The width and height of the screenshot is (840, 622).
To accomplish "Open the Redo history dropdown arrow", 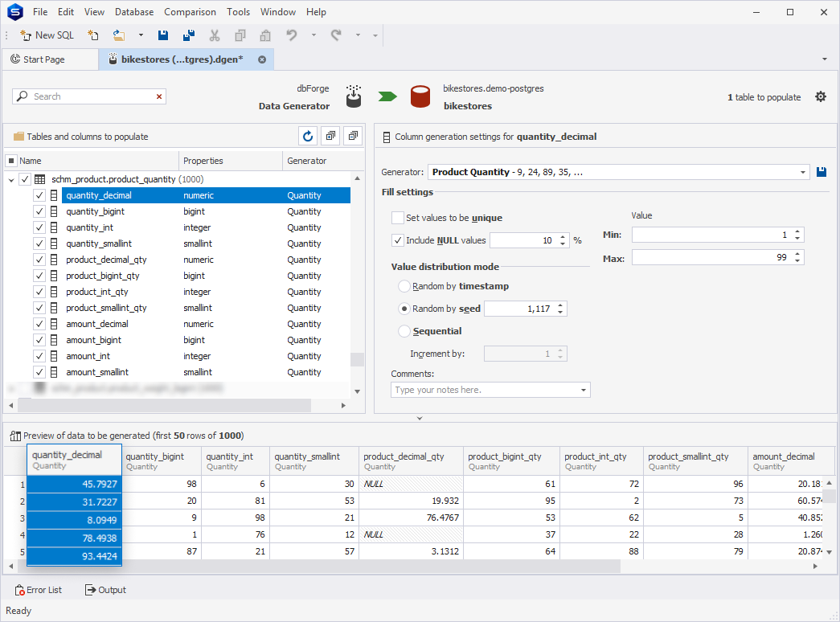I will [358, 35].
